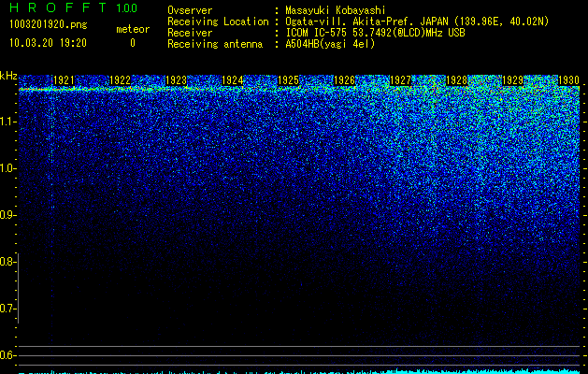Click the Receiving Location label
Image resolution: width=588 pixels, height=374 pixels.
coord(218,22)
